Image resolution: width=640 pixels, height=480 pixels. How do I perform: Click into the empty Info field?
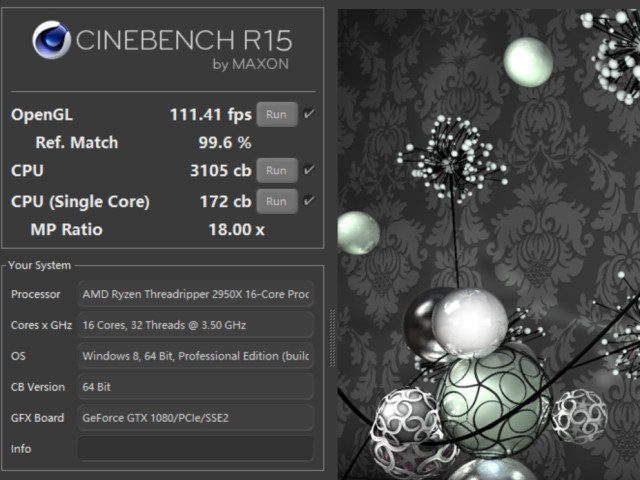(195, 448)
